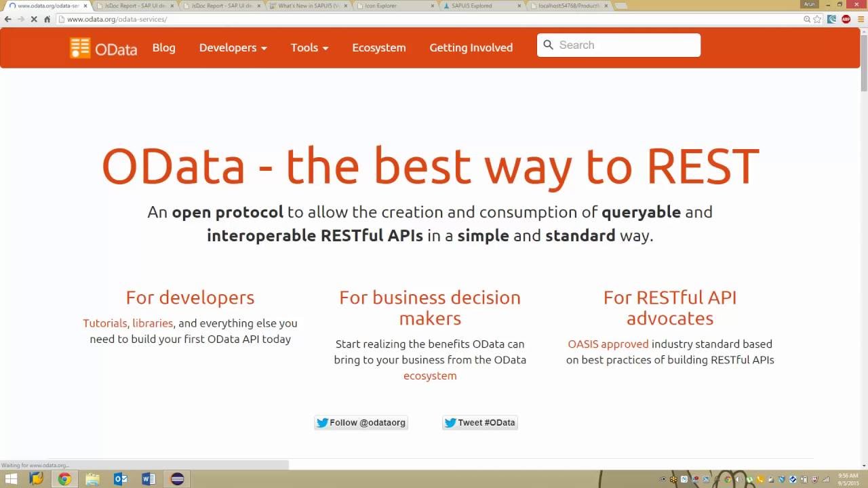Click the Chrome icon in the system tray
This screenshot has height=488, width=868.
[x=728, y=480]
